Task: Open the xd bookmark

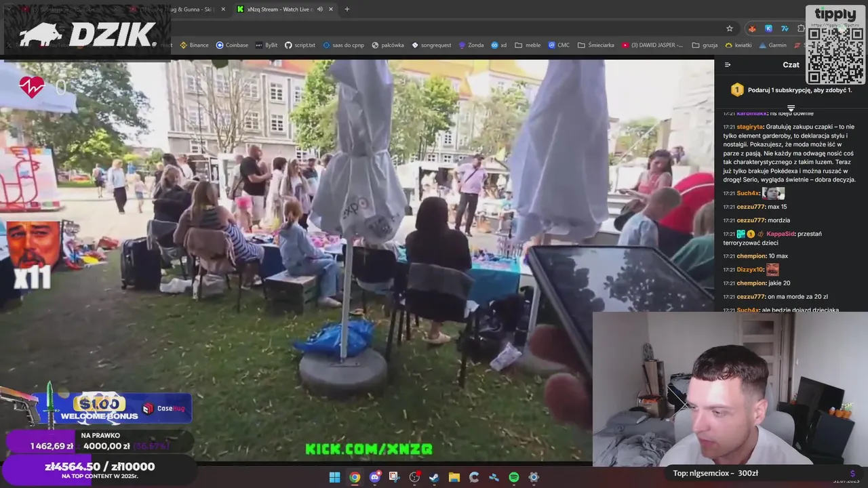Action: 499,45
